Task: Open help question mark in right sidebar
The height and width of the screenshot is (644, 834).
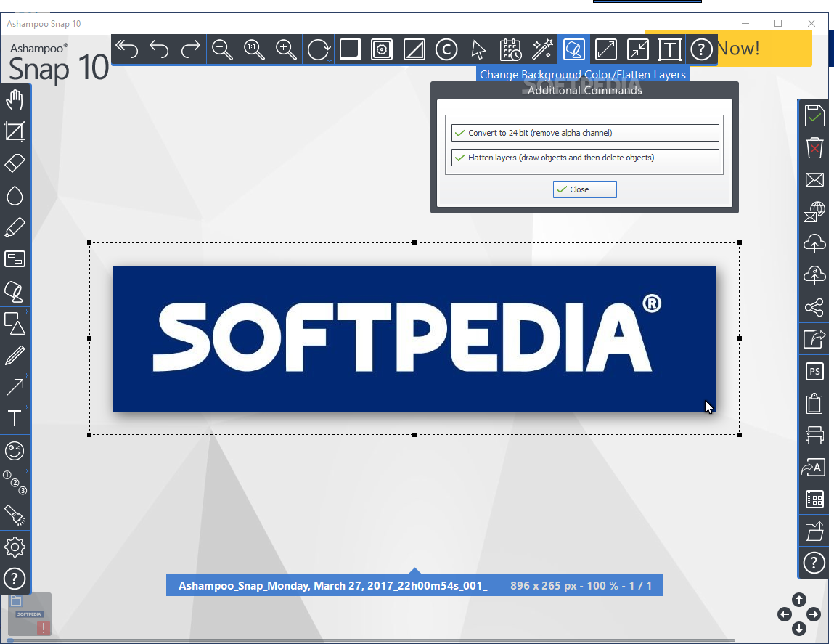Action: point(814,563)
